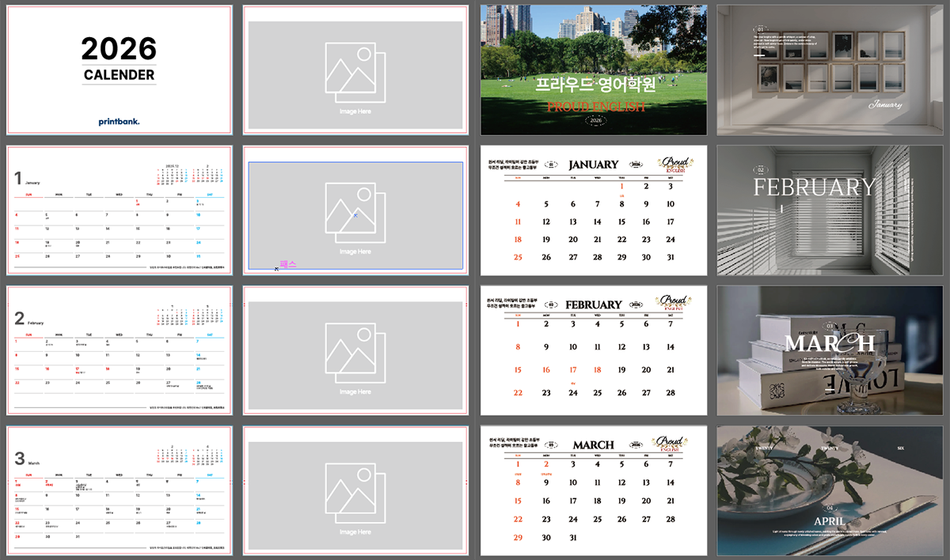Click the "프라우드 영어학원" title on the park photo
This screenshot has height=560, width=950.
tap(595, 84)
